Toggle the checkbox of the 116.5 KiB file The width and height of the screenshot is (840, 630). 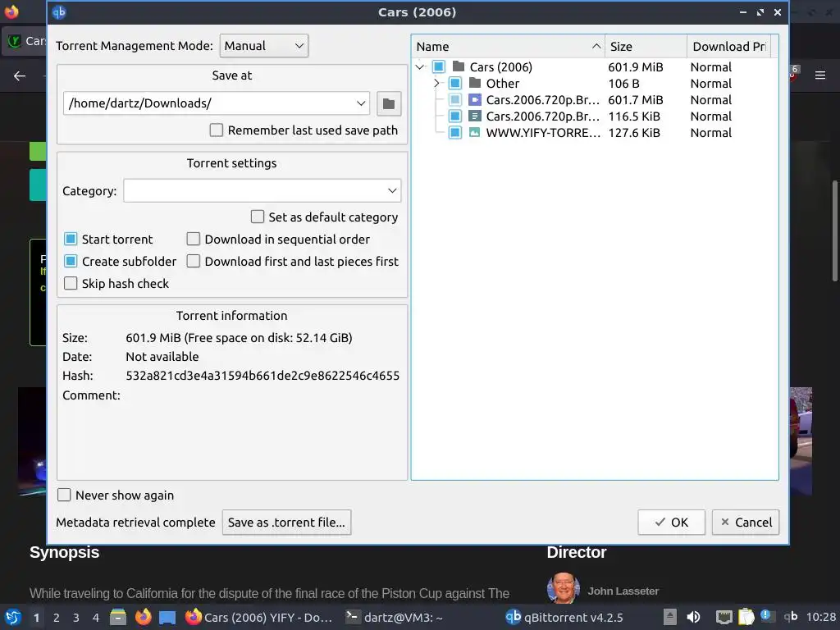pos(454,116)
